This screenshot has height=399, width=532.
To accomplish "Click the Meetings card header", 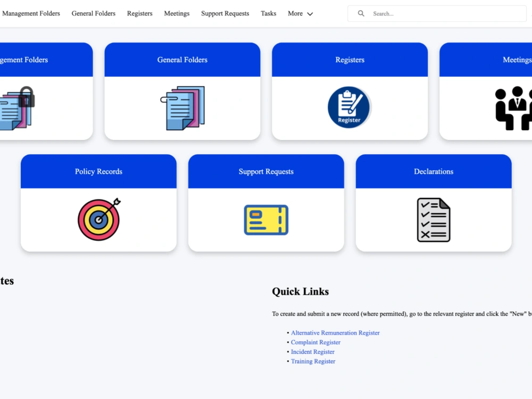I will 486,60.
